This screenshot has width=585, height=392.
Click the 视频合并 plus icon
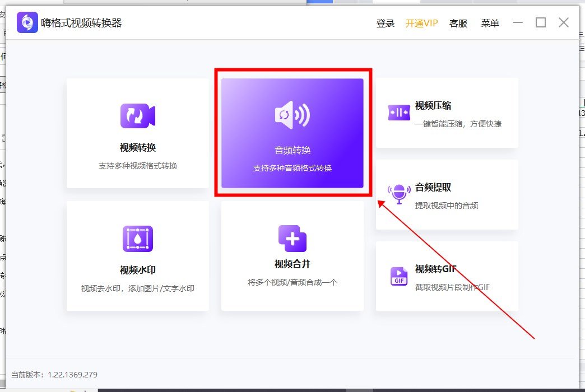pos(292,237)
